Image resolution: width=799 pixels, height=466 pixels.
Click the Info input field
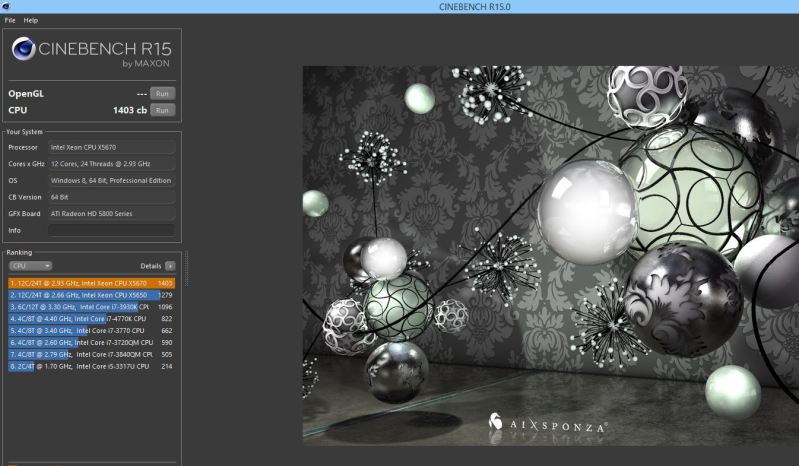112,230
